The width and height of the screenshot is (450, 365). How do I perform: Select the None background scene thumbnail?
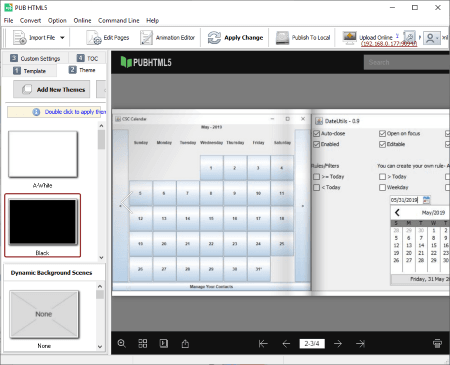[x=44, y=314]
